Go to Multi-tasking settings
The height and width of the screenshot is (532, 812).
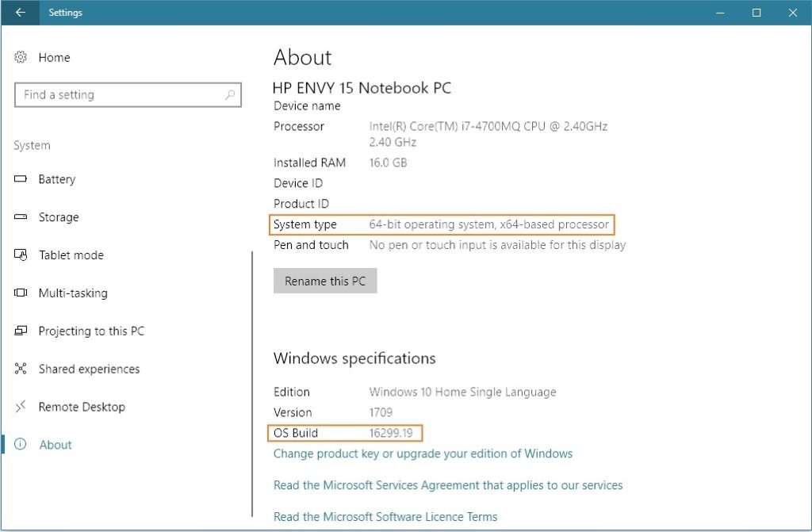pyautogui.click(x=73, y=293)
